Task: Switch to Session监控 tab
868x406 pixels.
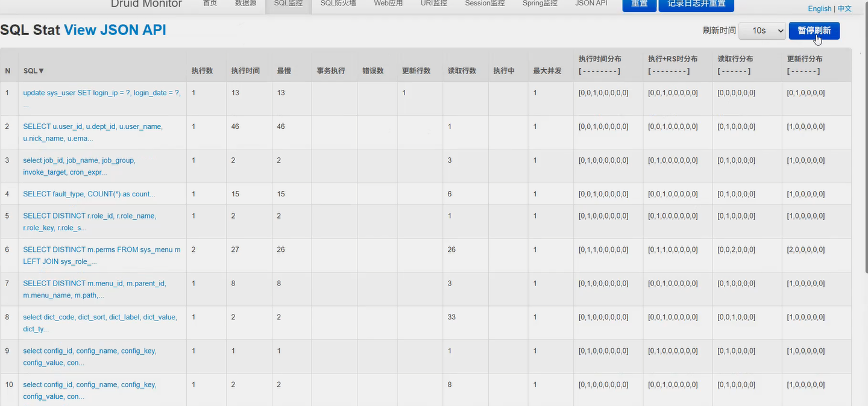Action: [x=485, y=4]
